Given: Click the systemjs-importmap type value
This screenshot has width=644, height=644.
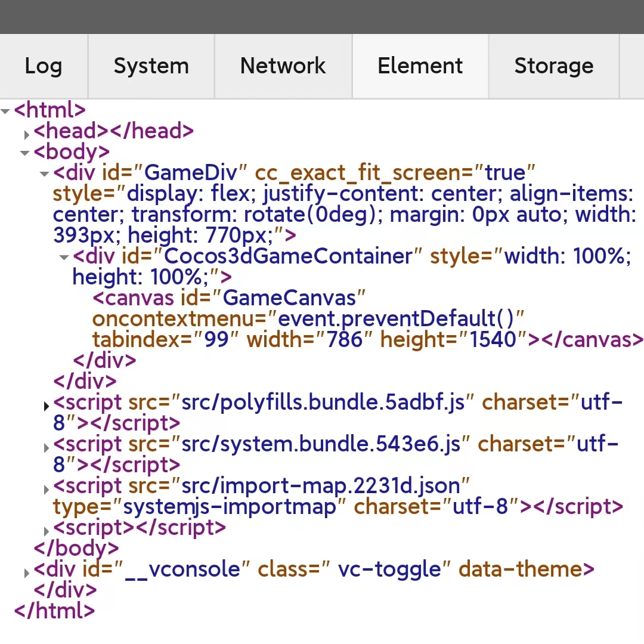Looking at the screenshot, I should click(230, 507).
